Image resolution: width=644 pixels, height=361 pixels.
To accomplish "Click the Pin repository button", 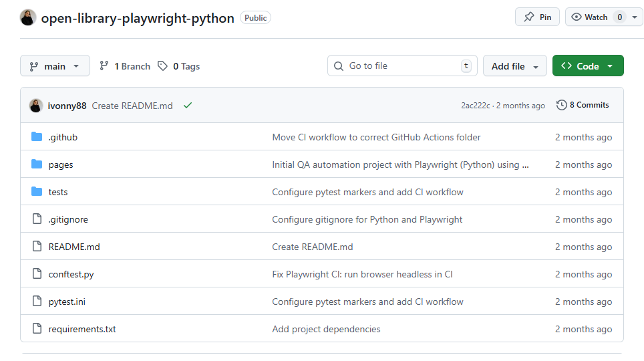I will click(x=537, y=17).
